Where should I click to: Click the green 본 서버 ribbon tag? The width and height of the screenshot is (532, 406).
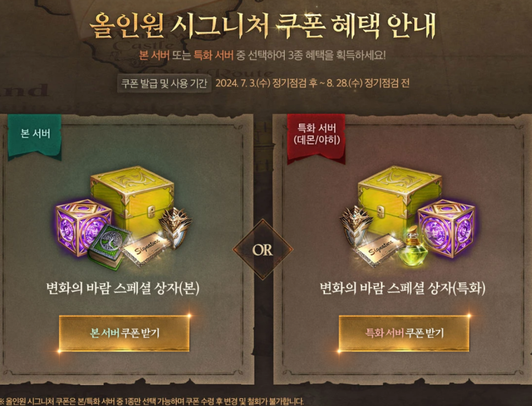[x=35, y=137]
